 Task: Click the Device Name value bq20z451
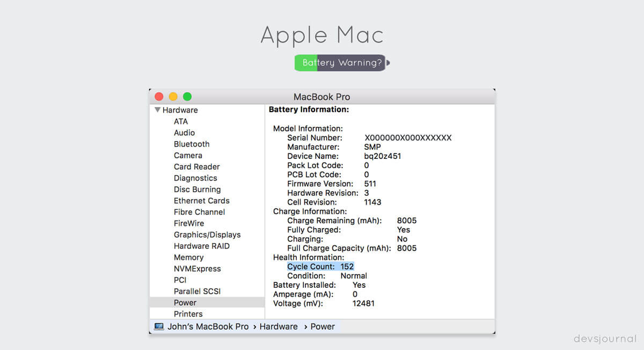click(383, 156)
